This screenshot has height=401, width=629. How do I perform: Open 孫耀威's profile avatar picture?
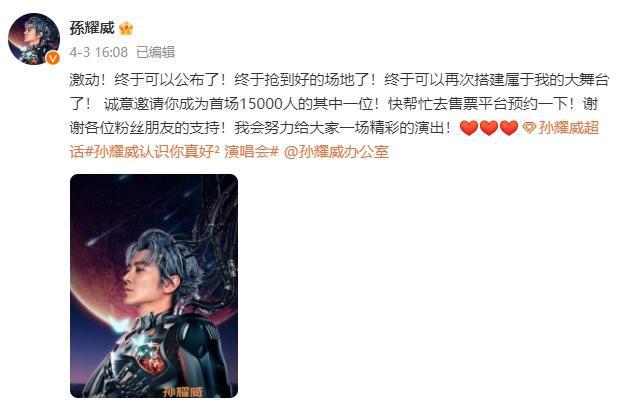click(34, 38)
